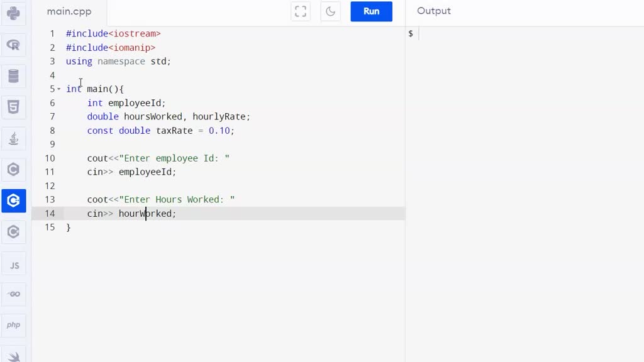Collapse the main function fold arrow on line 5

click(58, 89)
